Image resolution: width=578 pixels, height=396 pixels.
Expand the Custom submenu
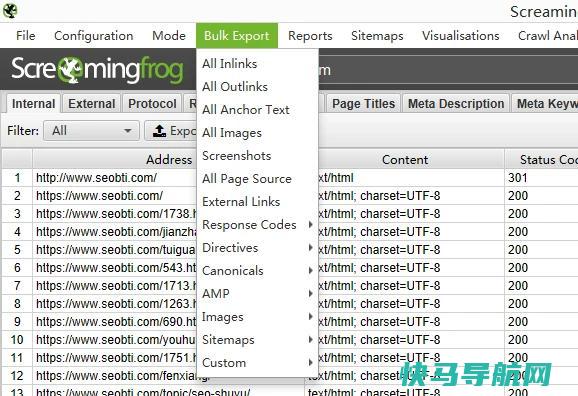(258, 363)
